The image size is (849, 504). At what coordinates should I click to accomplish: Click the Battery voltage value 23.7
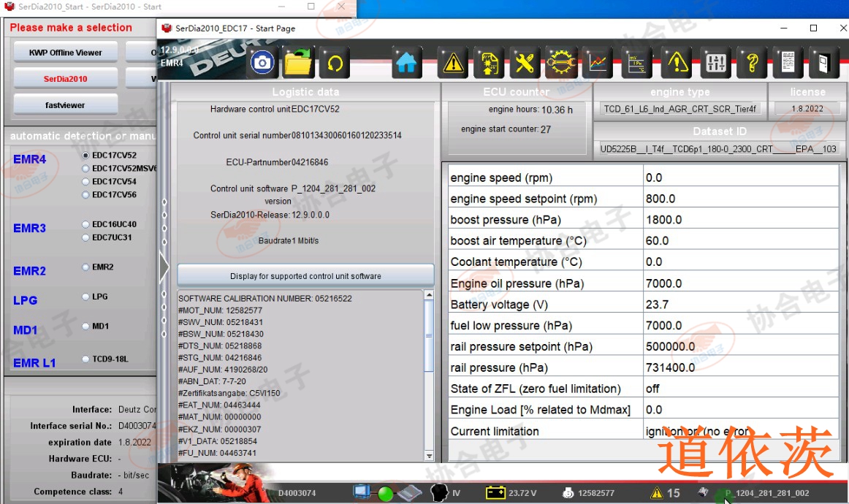pos(657,305)
